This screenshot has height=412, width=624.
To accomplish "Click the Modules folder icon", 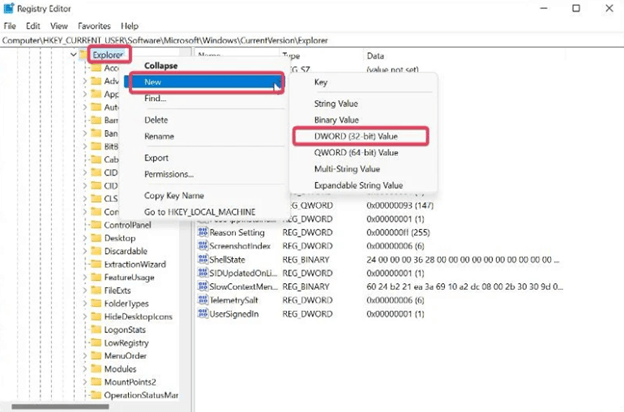I will click(x=96, y=369).
